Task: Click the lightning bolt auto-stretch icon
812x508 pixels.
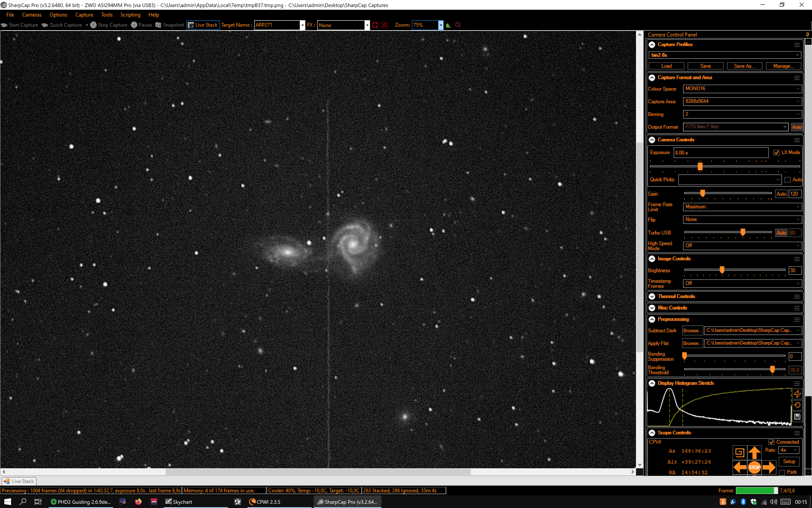Action: 797,394
